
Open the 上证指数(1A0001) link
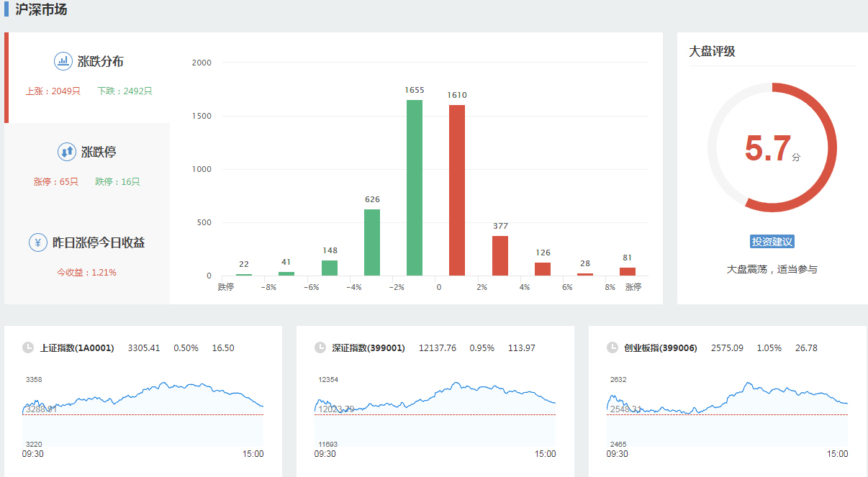pyautogui.click(x=77, y=348)
